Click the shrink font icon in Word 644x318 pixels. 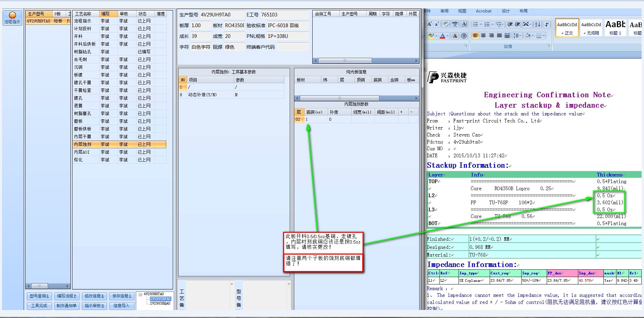[436, 24]
